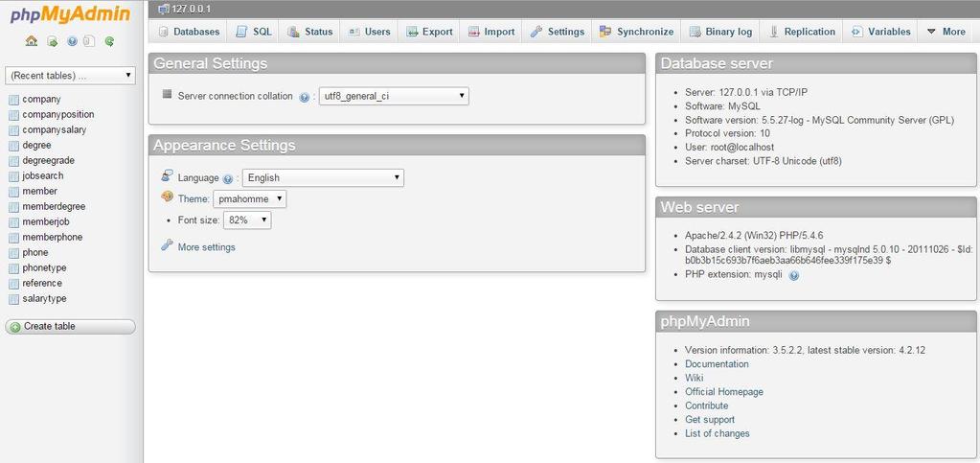Click the table icon beside salarytype
980x463 pixels.
pyautogui.click(x=13, y=298)
